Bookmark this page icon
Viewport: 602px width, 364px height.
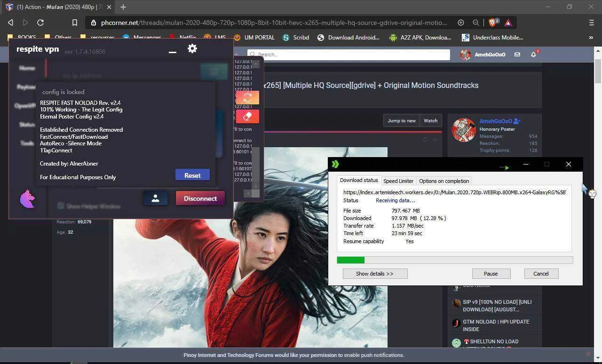click(74, 23)
